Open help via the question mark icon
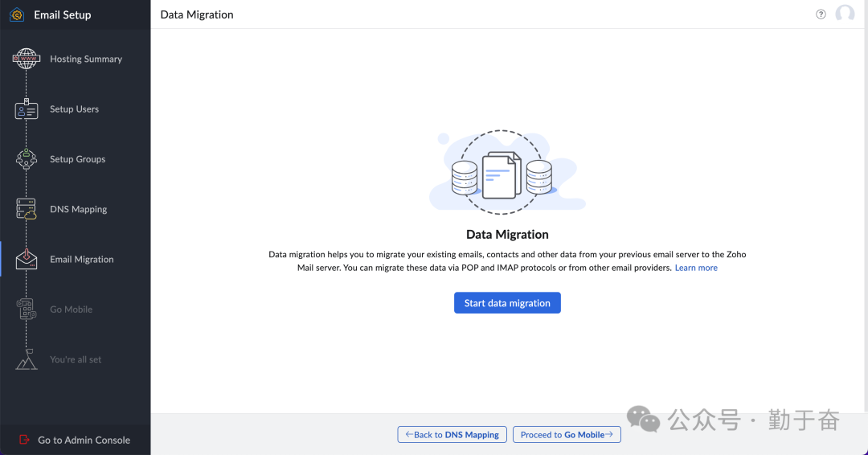868x455 pixels. (x=821, y=14)
